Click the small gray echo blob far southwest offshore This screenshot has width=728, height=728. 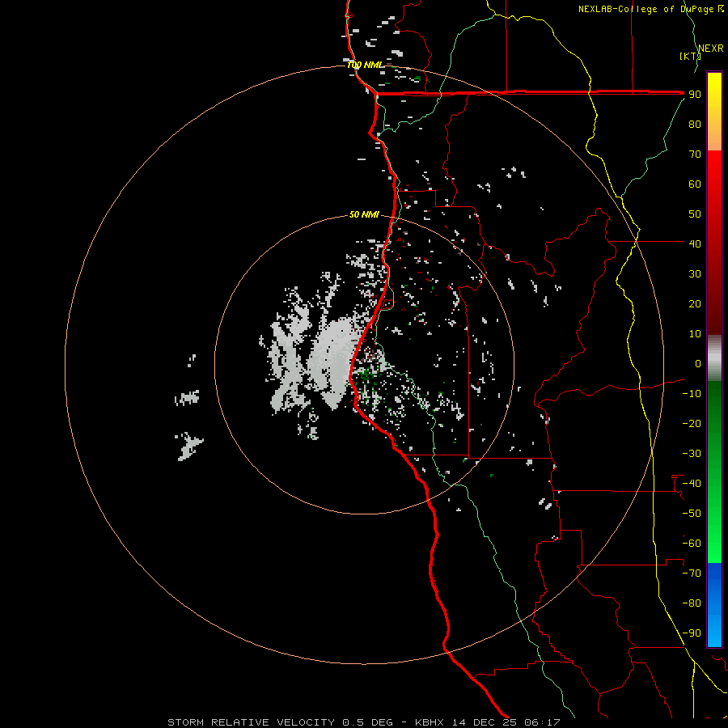[x=189, y=446]
